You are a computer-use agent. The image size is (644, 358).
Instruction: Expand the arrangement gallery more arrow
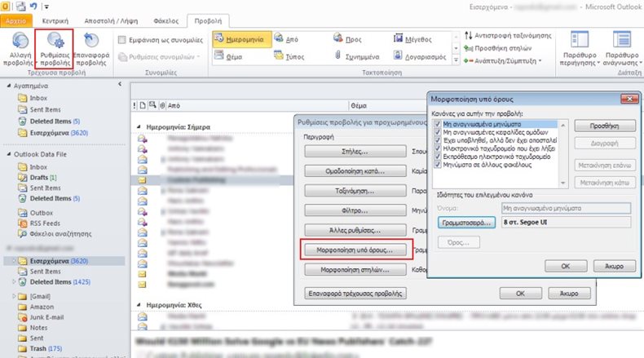[456, 60]
